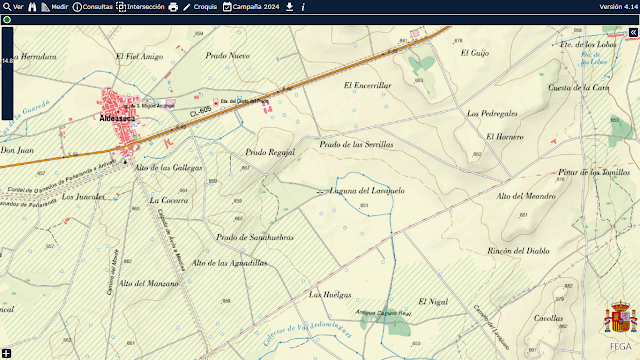This screenshot has height=360, width=640.
Task: Click the Alto del Meandro label
Action: [x=526, y=196]
